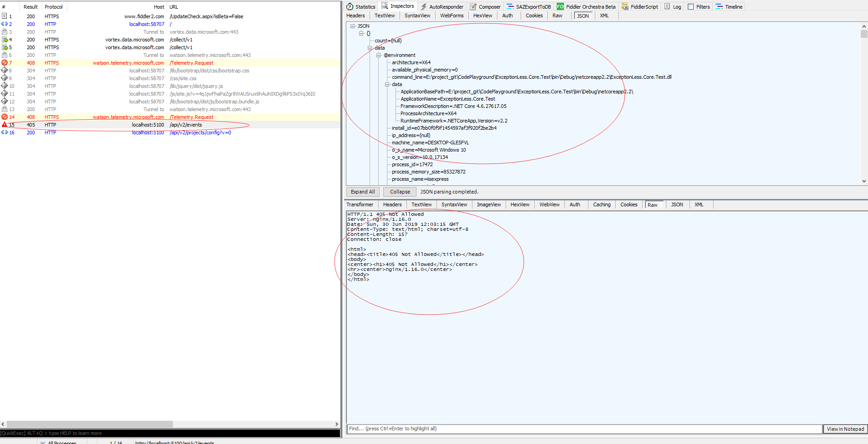Open the response Caching tab
868x444 pixels.
click(x=602, y=204)
